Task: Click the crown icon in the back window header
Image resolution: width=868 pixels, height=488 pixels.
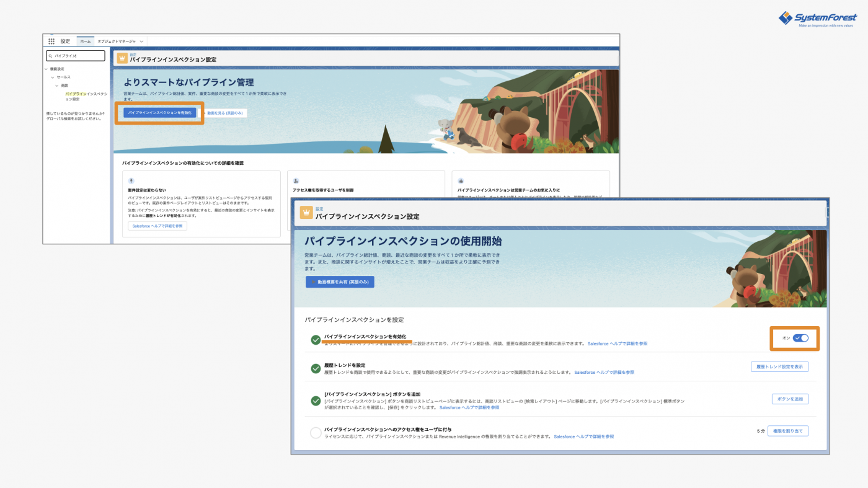Action: pos(122,58)
